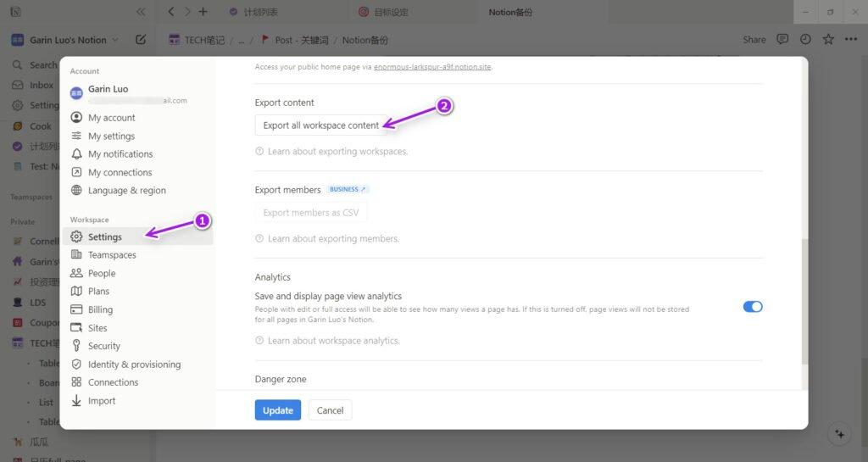The width and height of the screenshot is (868, 462).
Task: Collapse sidebar with double-chevron icon
Action: 141,12
